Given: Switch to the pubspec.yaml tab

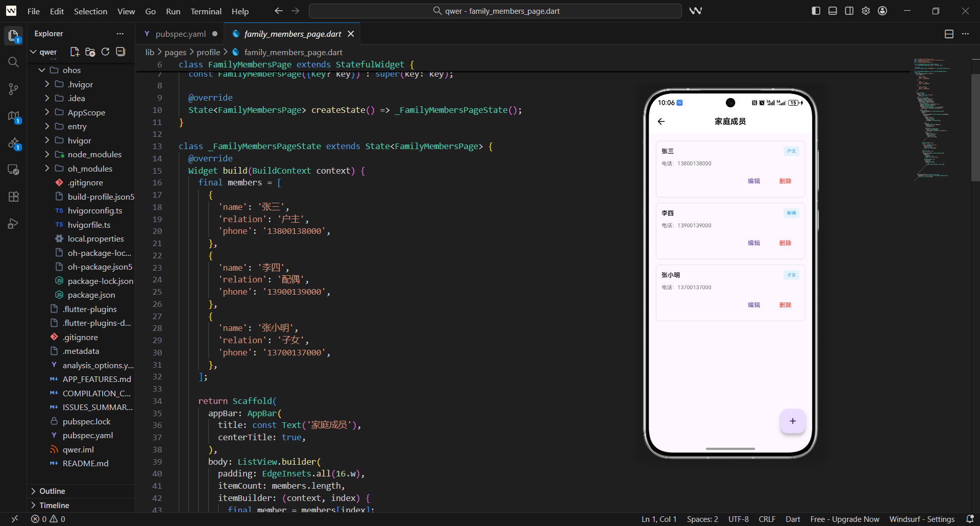Looking at the screenshot, I should coord(181,34).
